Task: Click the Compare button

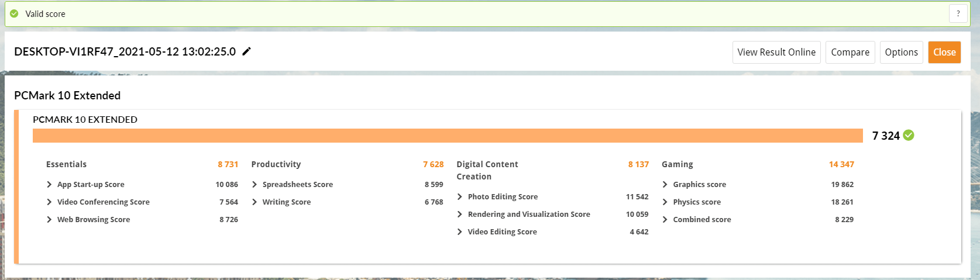Action: [x=850, y=52]
